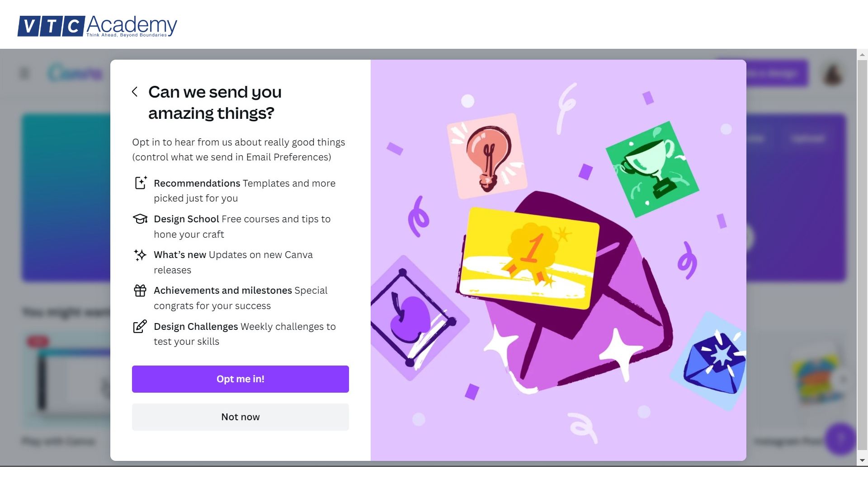Click the blue envelope illustration card

click(713, 361)
